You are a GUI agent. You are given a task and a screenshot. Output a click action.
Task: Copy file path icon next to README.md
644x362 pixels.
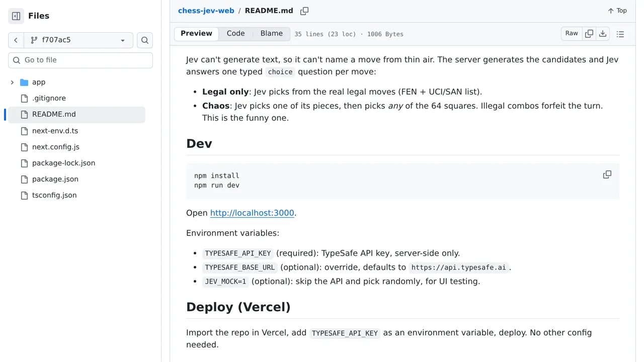pos(304,11)
